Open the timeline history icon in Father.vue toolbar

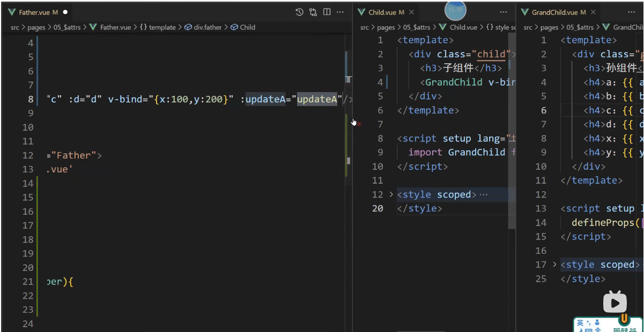300,12
